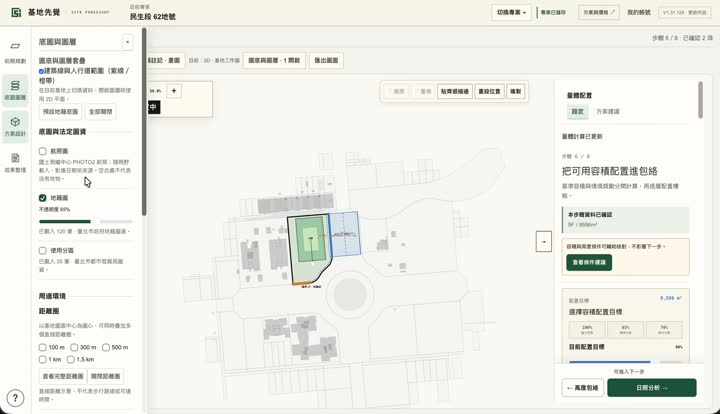720x414 pixels.
Task: Select the 70% volume target option
Action: [664, 330]
